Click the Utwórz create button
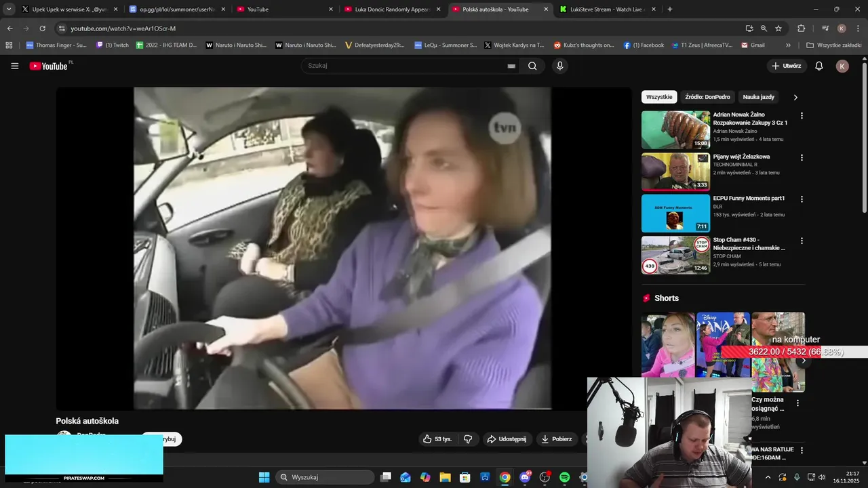 tap(786, 66)
